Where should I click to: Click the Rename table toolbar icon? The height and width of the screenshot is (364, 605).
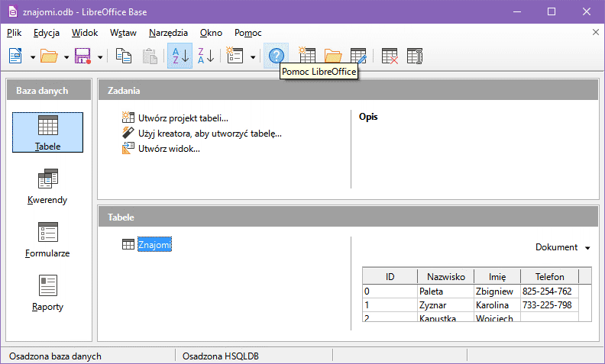[415, 56]
